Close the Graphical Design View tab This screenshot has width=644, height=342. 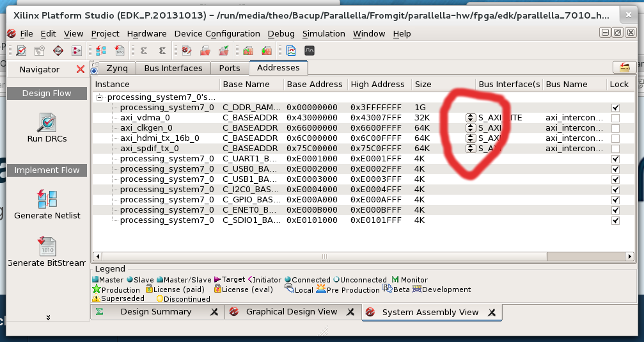coord(350,312)
